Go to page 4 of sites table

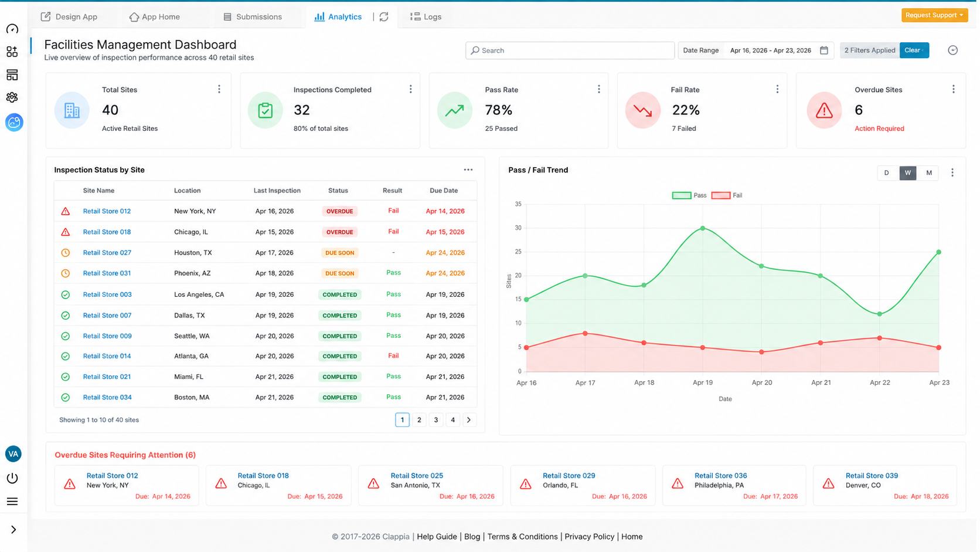click(x=452, y=420)
